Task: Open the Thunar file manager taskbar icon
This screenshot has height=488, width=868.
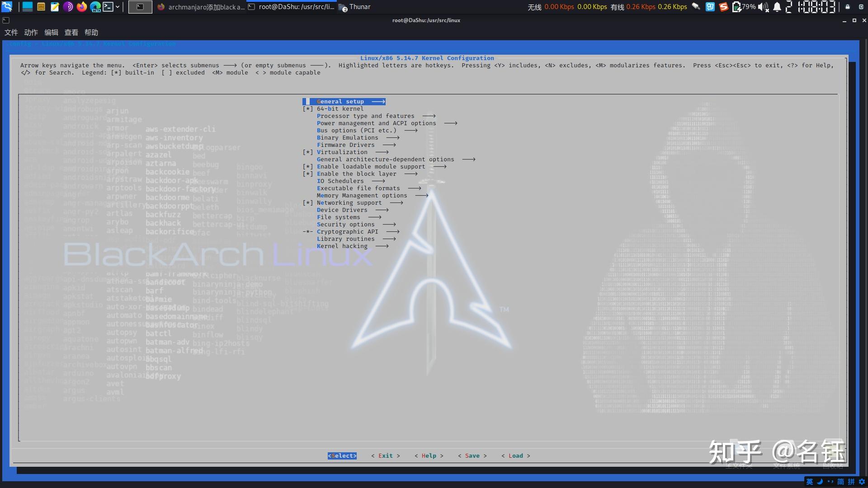Action: [41, 7]
